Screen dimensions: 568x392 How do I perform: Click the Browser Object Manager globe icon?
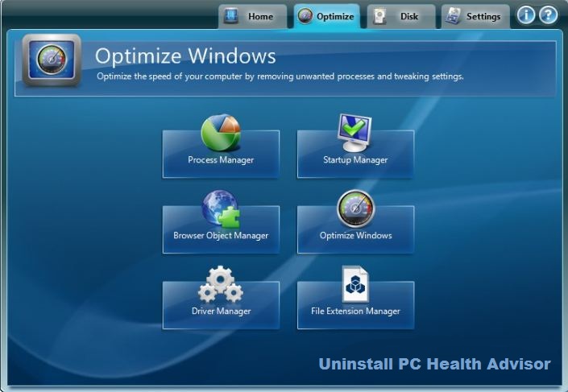point(221,209)
